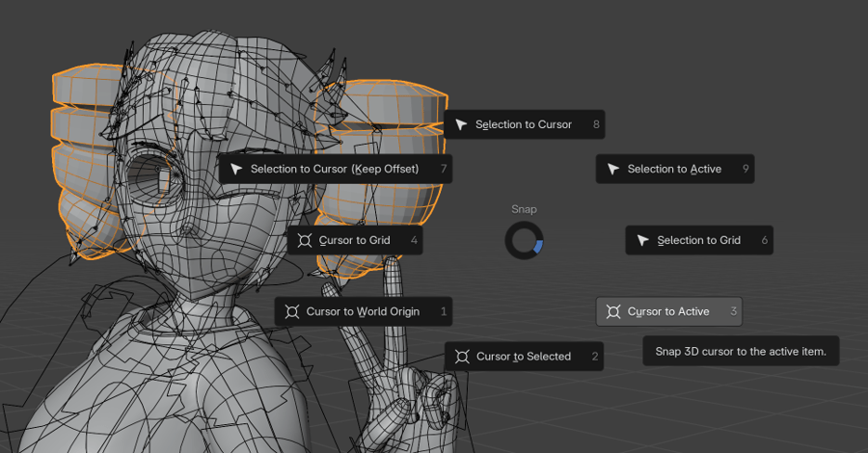Click arrow icon on Keep Offset entry
The width and height of the screenshot is (868, 453).
pyautogui.click(x=236, y=169)
